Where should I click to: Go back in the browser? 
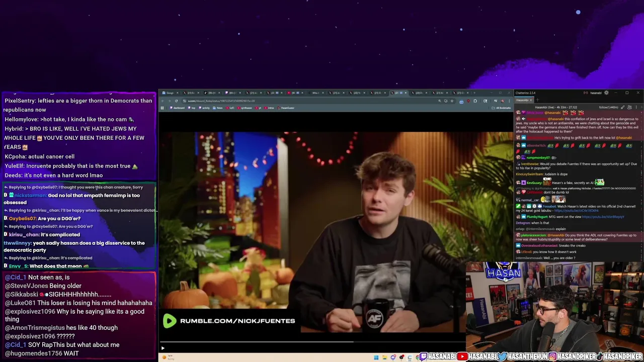[x=163, y=101]
